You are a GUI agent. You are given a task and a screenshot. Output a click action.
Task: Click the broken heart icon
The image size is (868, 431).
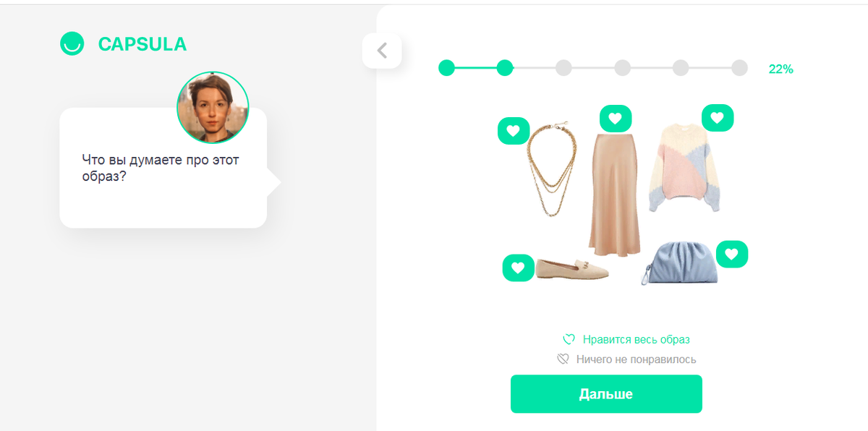pos(563,359)
